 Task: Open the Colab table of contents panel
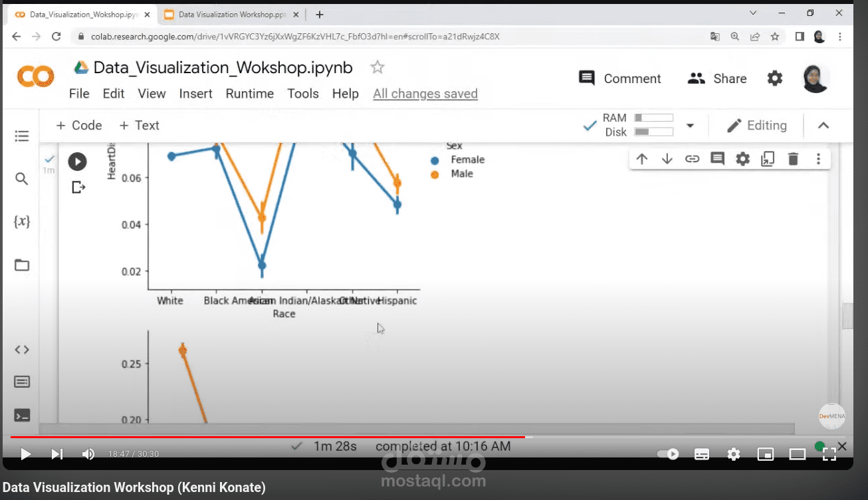(x=22, y=136)
